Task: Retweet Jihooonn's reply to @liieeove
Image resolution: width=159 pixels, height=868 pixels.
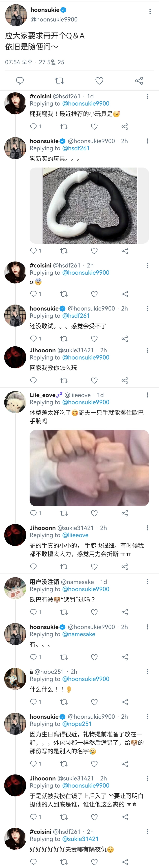Action: coord(64,567)
